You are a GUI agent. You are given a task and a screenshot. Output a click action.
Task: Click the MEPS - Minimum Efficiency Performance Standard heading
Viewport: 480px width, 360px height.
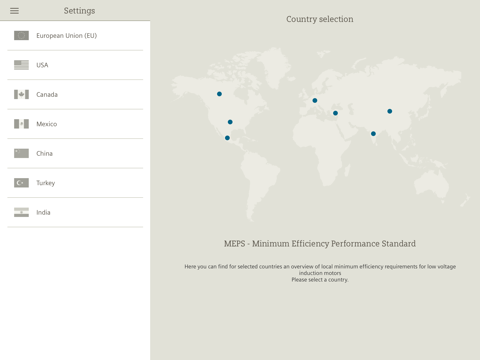point(320,244)
